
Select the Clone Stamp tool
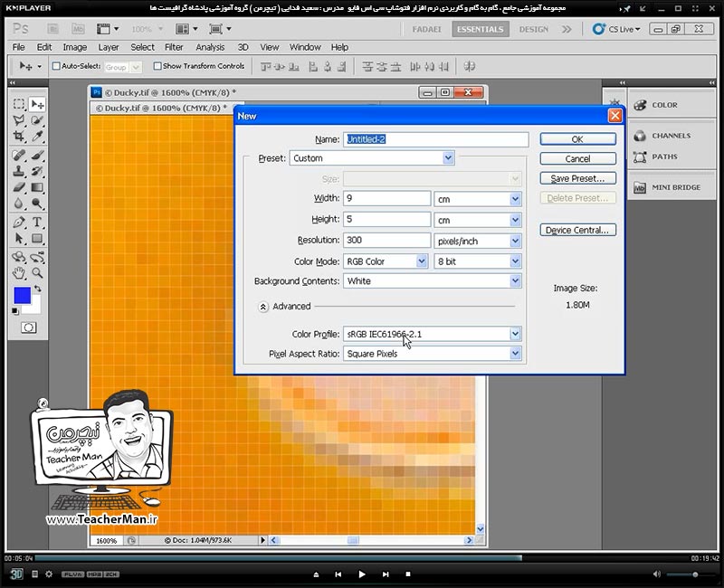pos(19,171)
